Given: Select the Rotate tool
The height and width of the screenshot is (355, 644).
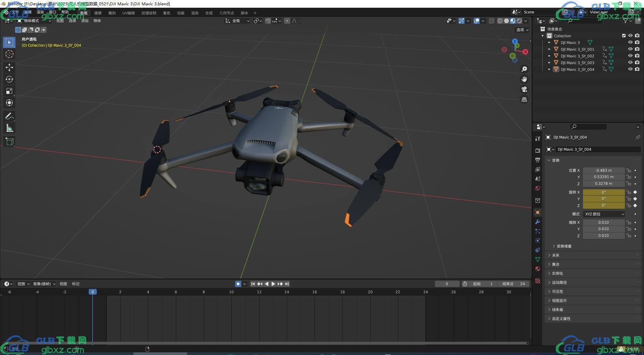Looking at the screenshot, I should click(9, 79).
